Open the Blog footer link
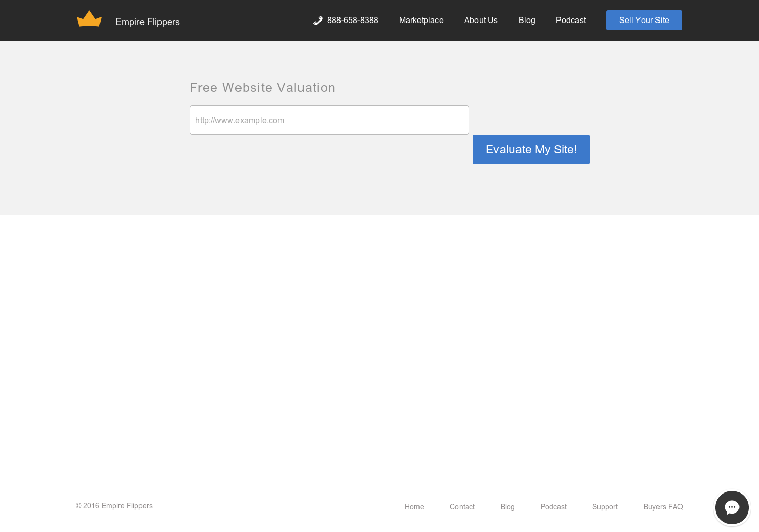Screen dimensions: 759x532 [508, 507]
